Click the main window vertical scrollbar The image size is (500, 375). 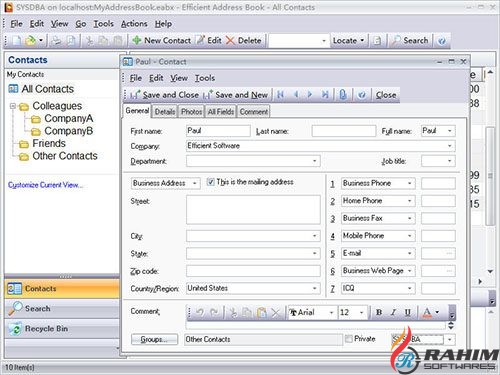(x=490, y=177)
